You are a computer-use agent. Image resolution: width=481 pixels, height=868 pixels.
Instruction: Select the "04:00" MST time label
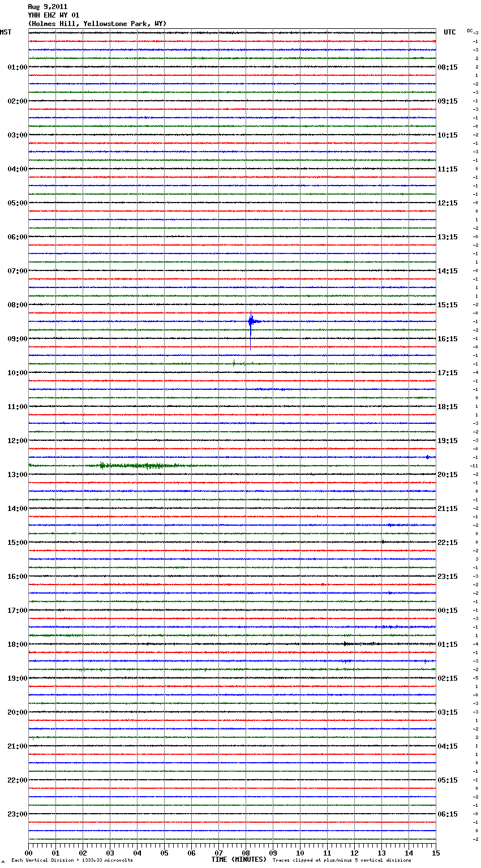tap(18, 169)
